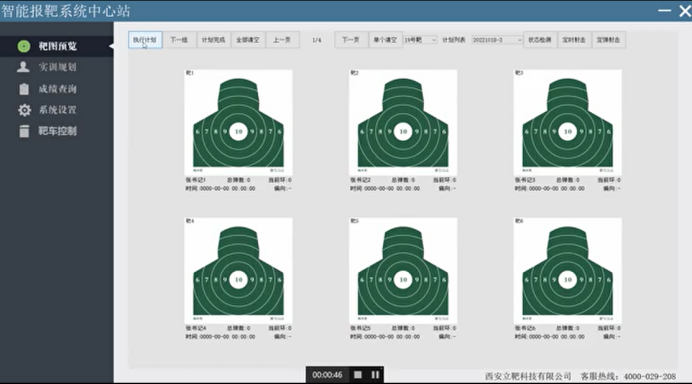
Task: Open the 靶图预览 menu item
Action: point(56,46)
